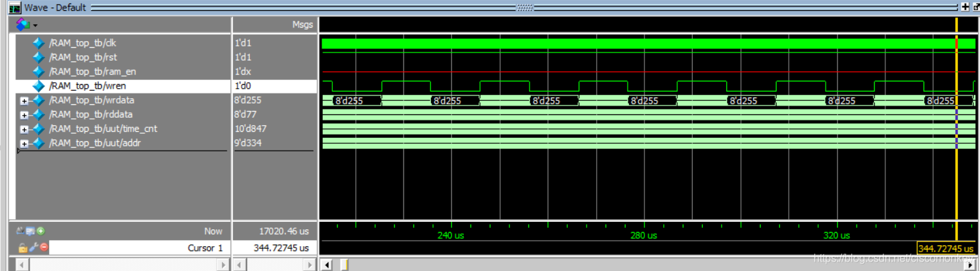Expand the /RAM_top_tb/rddata bus
The width and height of the screenshot is (980, 271).
point(24,115)
